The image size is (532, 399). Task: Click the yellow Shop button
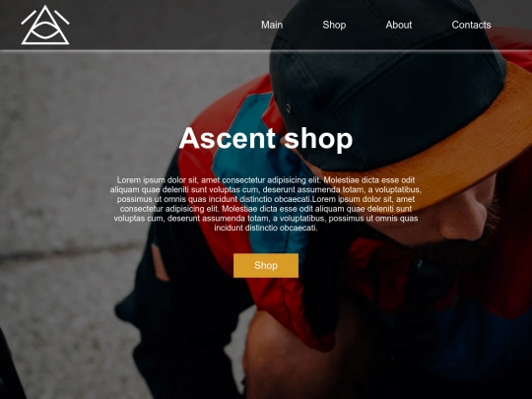tap(266, 265)
